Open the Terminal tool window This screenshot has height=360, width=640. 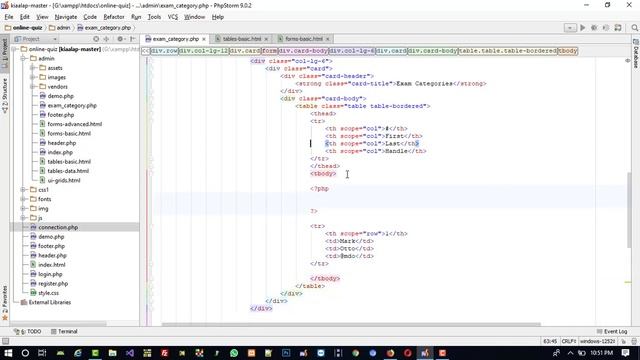pyautogui.click(x=64, y=332)
